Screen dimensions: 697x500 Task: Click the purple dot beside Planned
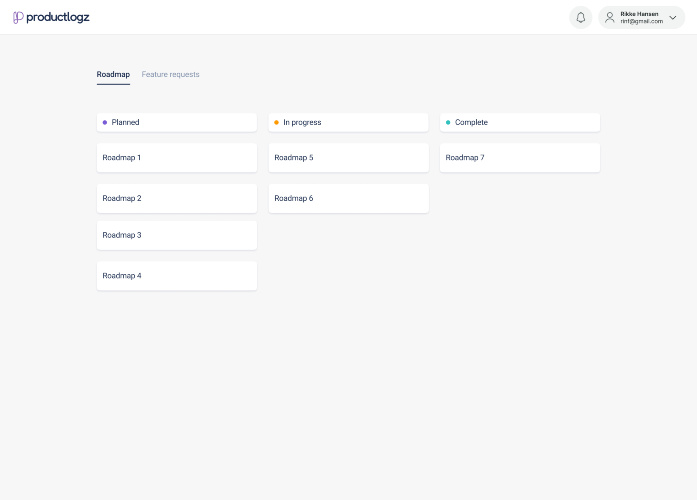click(105, 122)
